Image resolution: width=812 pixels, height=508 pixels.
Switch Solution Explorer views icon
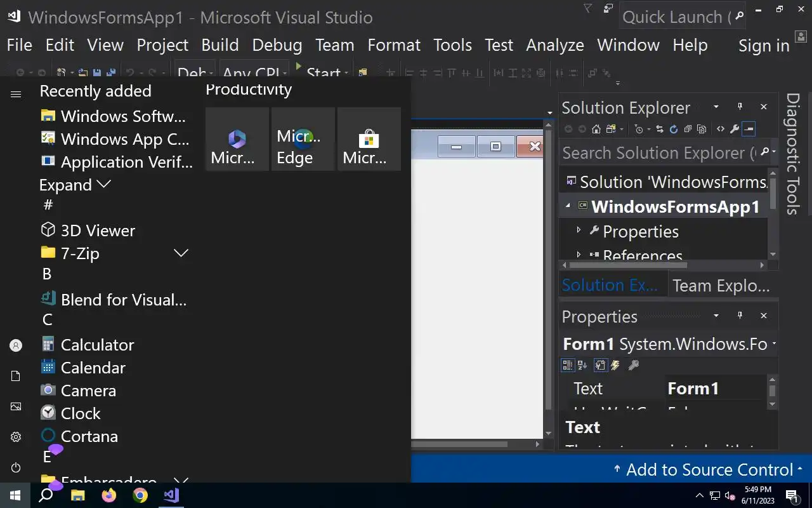coord(611,129)
